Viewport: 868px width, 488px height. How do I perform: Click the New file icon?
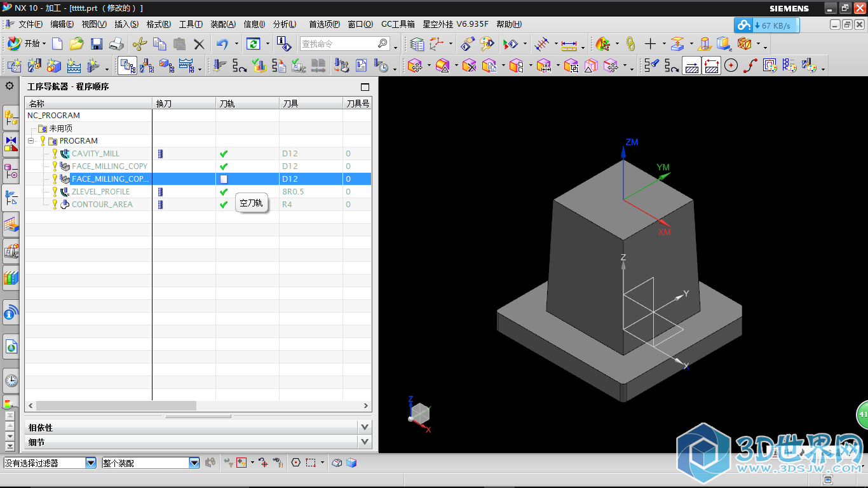(57, 44)
